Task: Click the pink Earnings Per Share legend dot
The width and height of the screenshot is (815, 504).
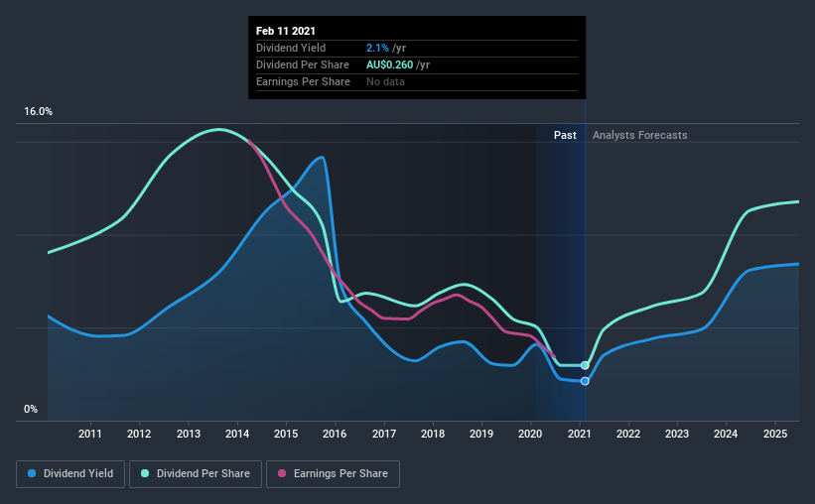Action: pyautogui.click(x=282, y=473)
